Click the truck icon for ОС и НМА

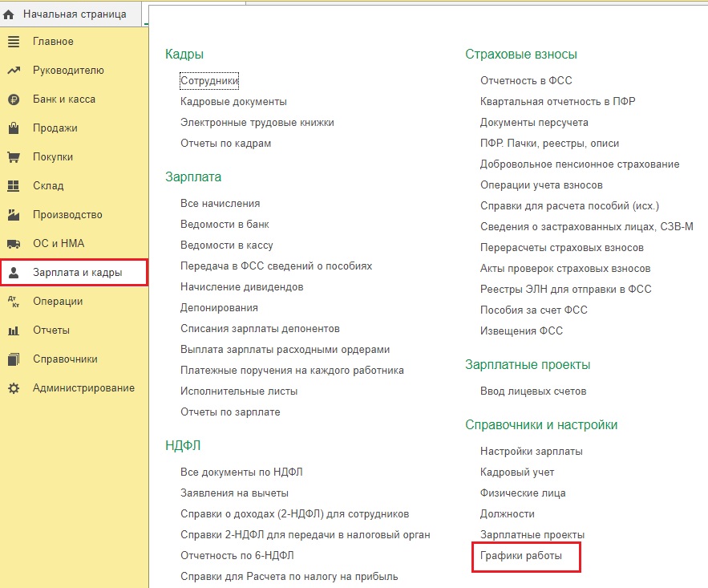pyautogui.click(x=14, y=244)
